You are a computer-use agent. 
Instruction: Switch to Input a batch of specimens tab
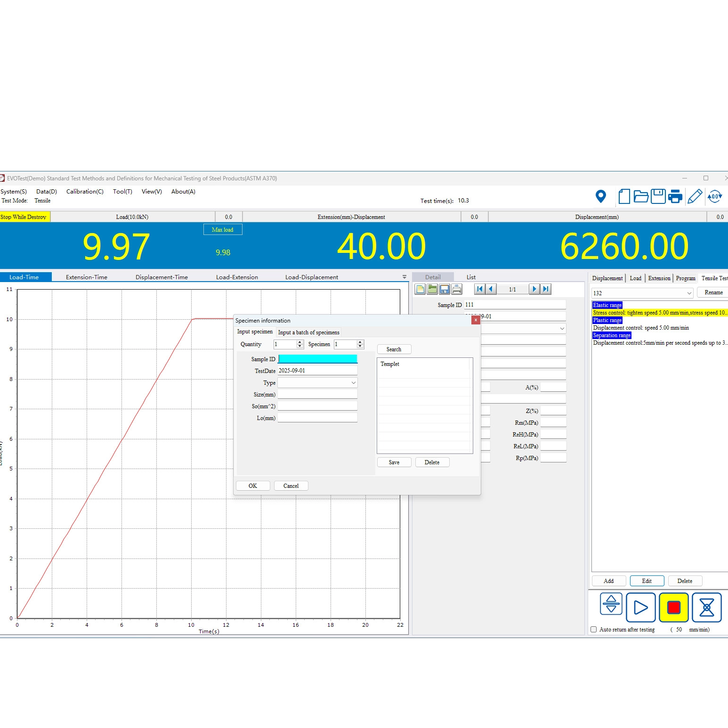click(308, 332)
